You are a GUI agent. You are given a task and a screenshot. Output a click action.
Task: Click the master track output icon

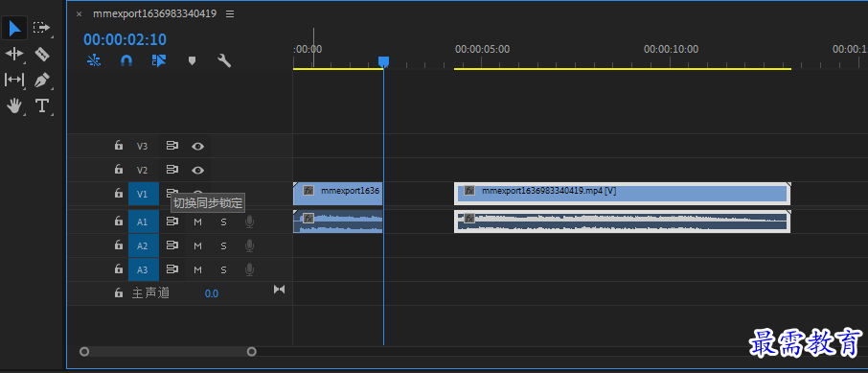coord(280,290)
